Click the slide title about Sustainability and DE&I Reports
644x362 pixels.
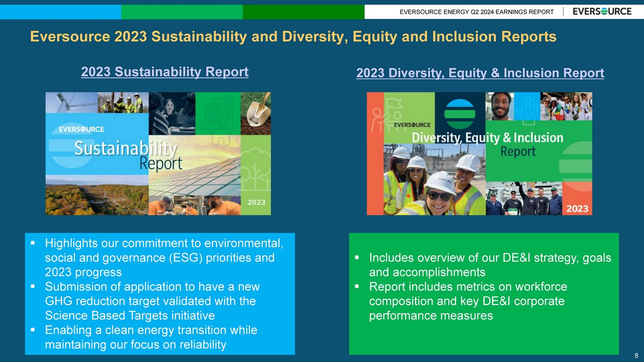point(293,37)
